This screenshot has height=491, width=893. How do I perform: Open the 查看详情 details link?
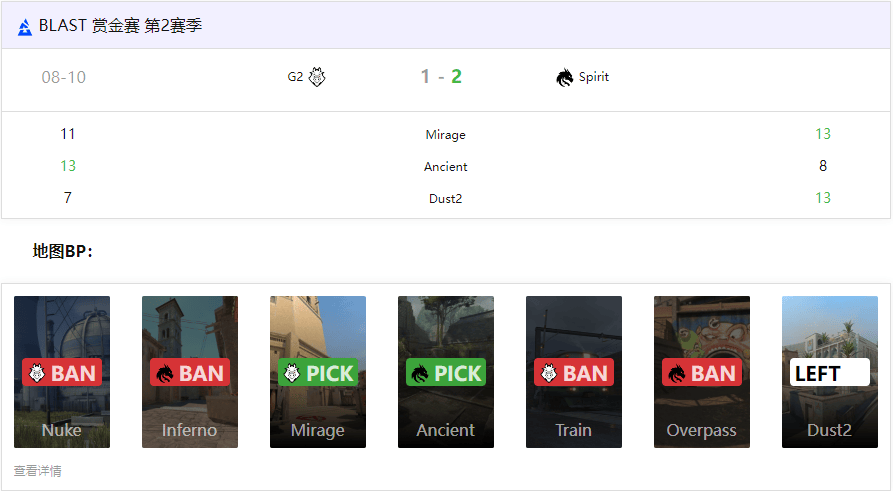coord(38,471)
